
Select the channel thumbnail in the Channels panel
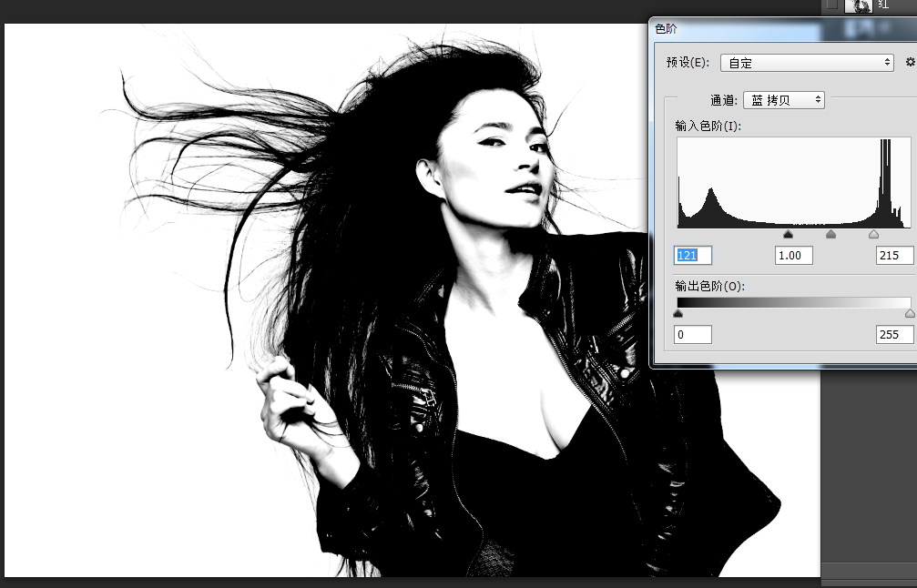pos(859,5)
